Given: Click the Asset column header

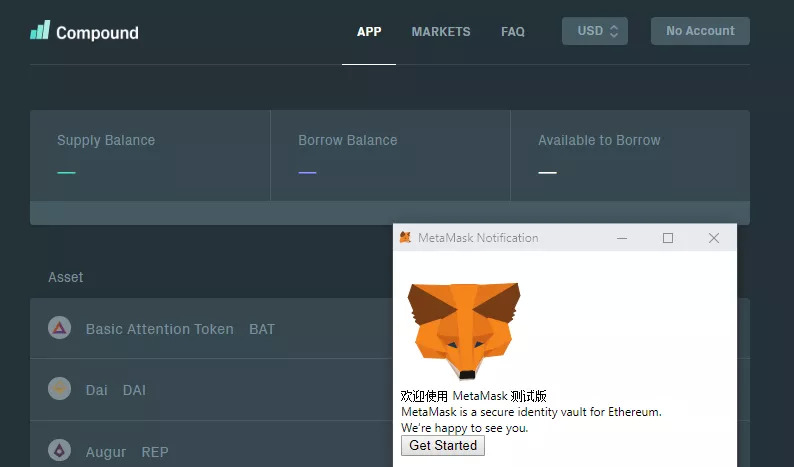Looking at the screenshot, I should tap(65, 277).
